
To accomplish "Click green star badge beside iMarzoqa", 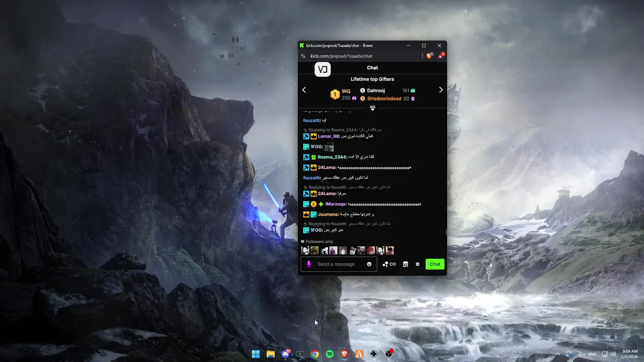I will (320, 204).
